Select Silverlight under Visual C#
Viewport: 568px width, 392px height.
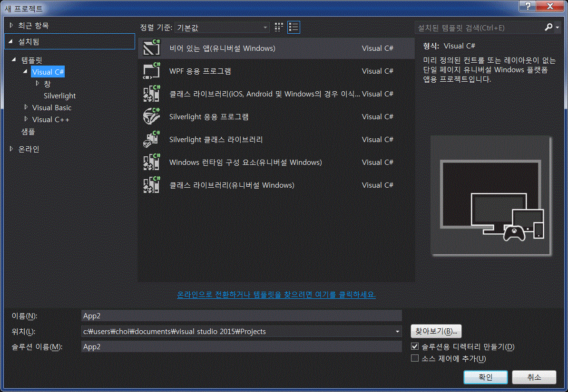coord(59,96)
